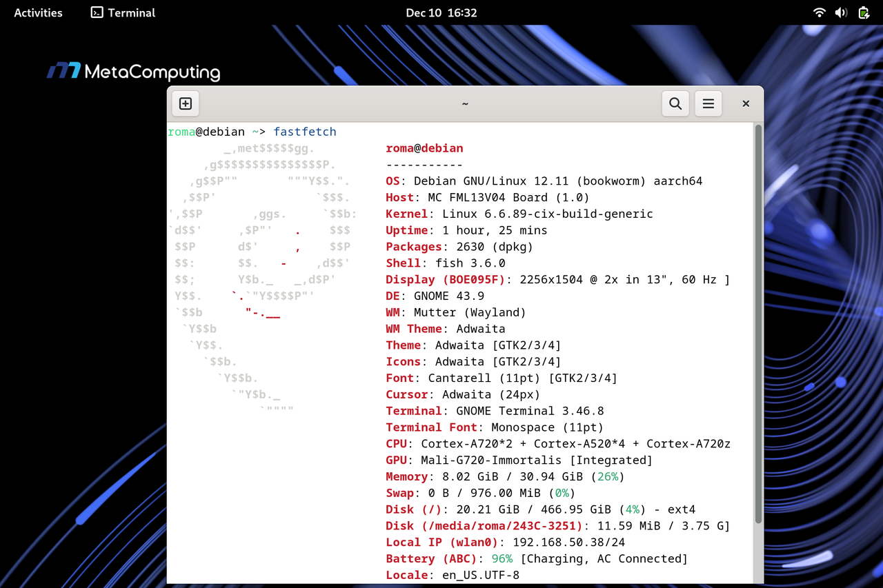
Task: Click the Locale value 'en_US.UTF-8'
Action: [x=481, y=575]
